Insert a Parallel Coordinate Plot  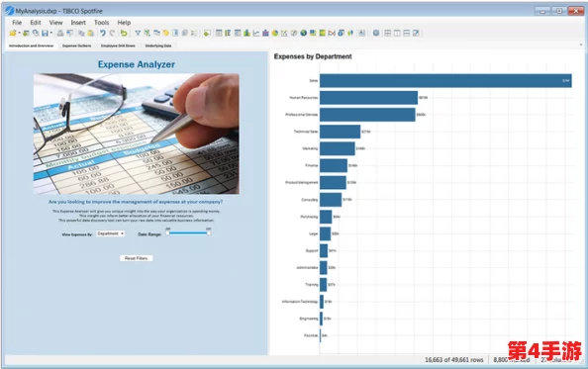tap(332, 33)
